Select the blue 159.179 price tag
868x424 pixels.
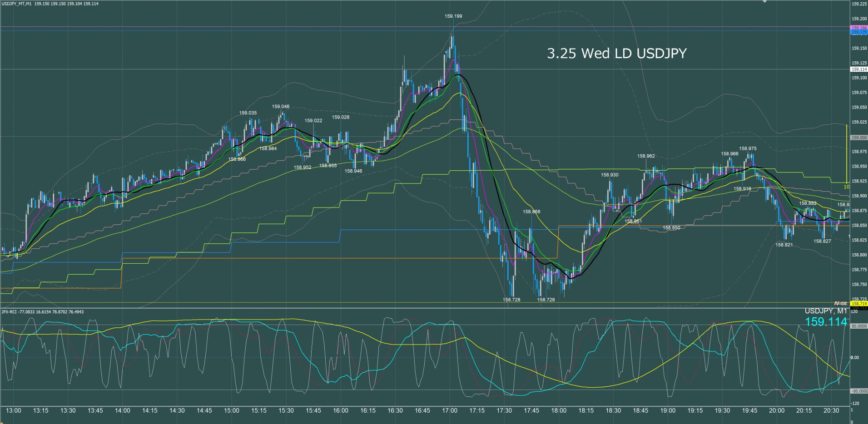coord(858,32)
